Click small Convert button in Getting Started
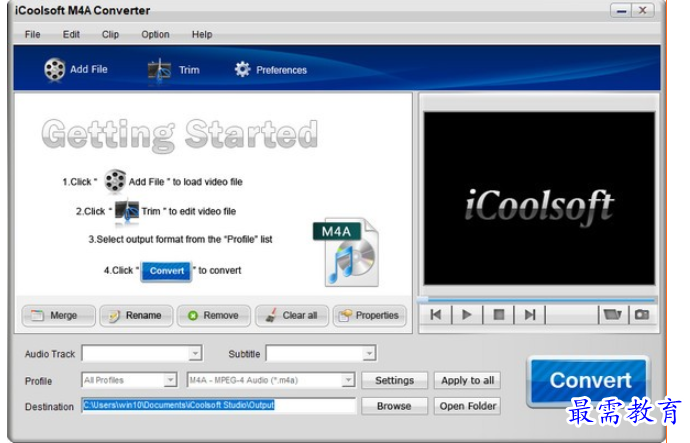 [166, 271]
